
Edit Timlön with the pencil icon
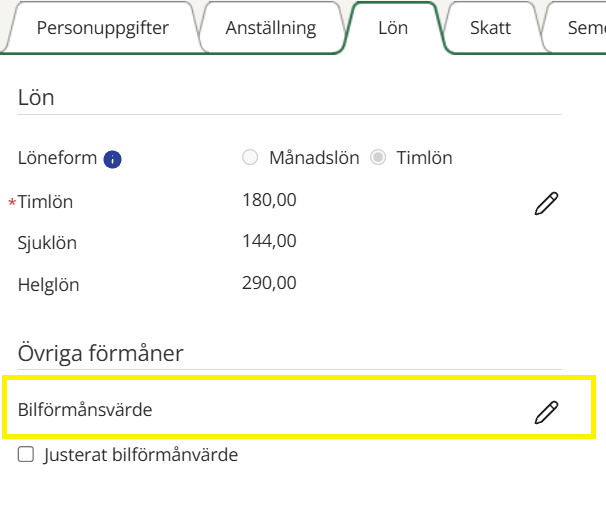(x=546, y=204)
